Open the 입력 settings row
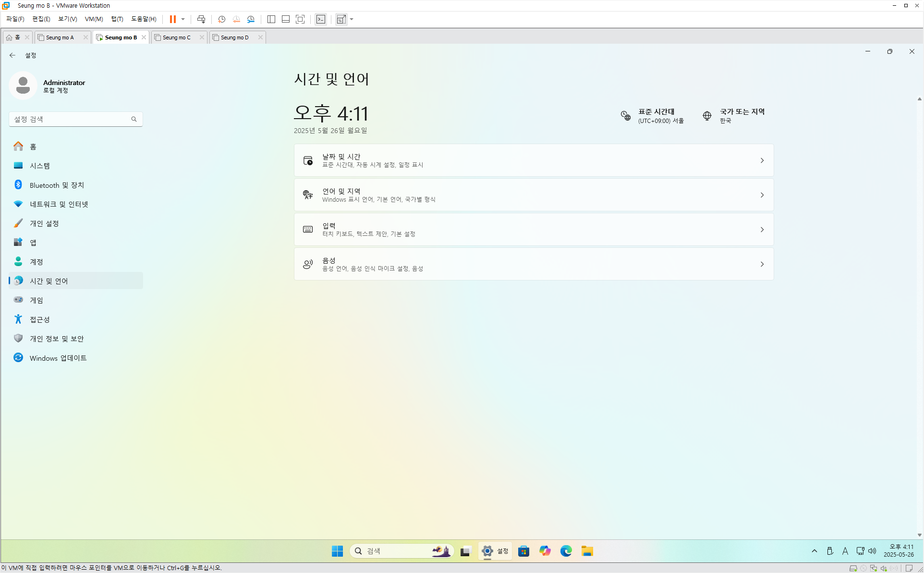The height and width of the screenshot is (573, 924). point(534,230)
